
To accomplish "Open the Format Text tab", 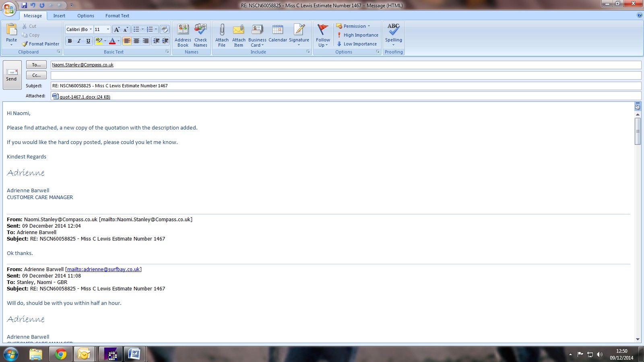I will 117,16.
